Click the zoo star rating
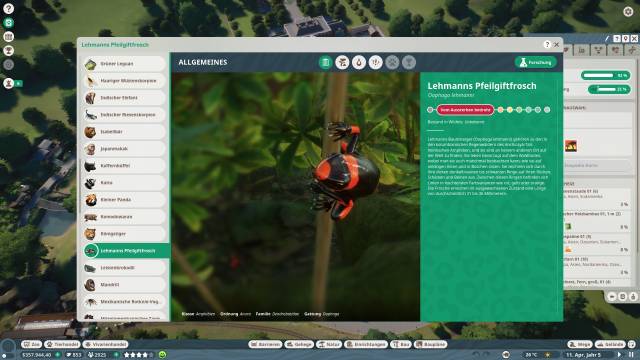The image size is (640, 360). 138,355
